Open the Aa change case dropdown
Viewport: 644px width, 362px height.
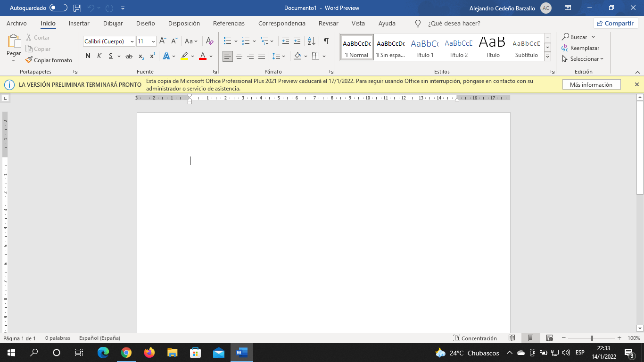[191, 41]
